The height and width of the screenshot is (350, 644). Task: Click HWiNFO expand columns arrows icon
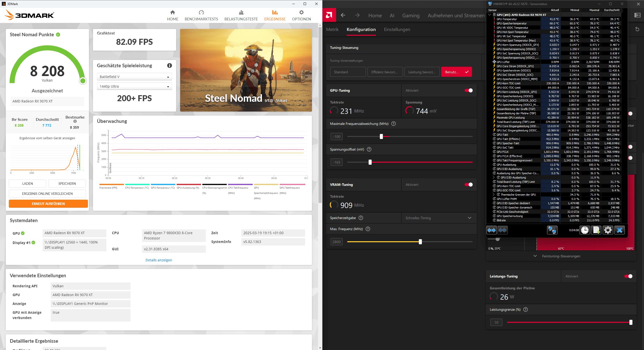tap(491, 230)
